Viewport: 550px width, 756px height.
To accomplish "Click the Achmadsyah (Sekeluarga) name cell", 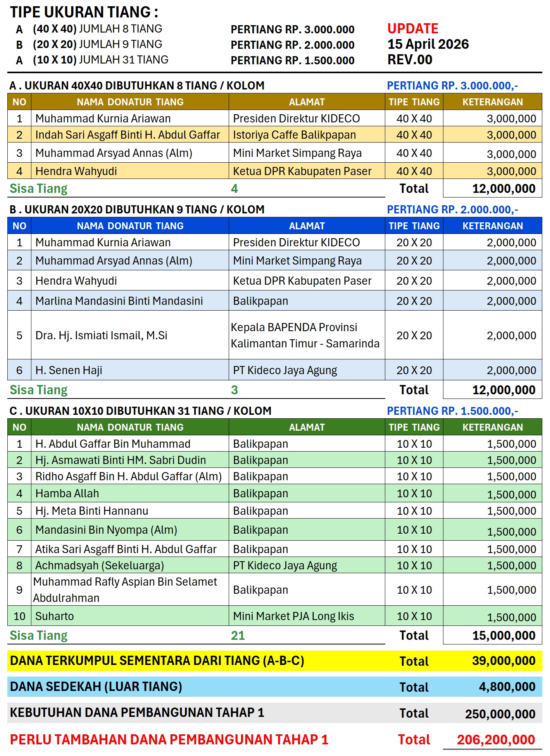I will pyautogui.click(x=100, y=565).
